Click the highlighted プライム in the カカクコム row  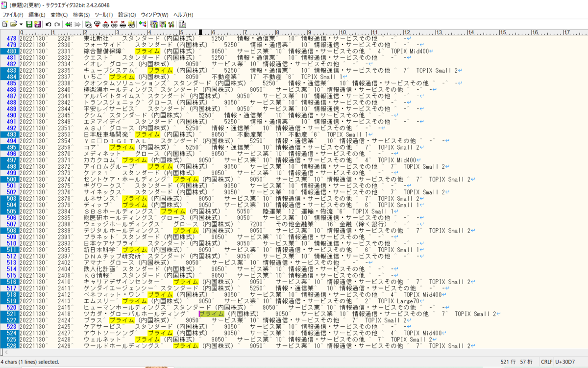[135, 160]
